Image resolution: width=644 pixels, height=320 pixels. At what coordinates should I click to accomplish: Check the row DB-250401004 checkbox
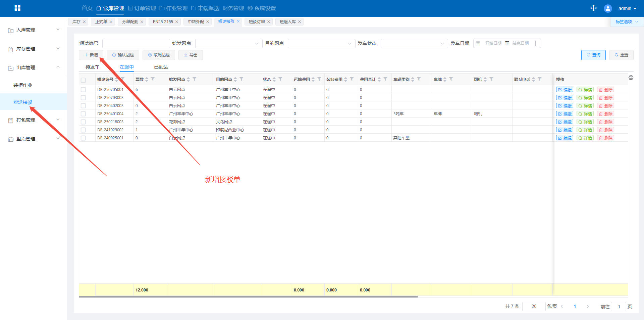coord(83,114)
